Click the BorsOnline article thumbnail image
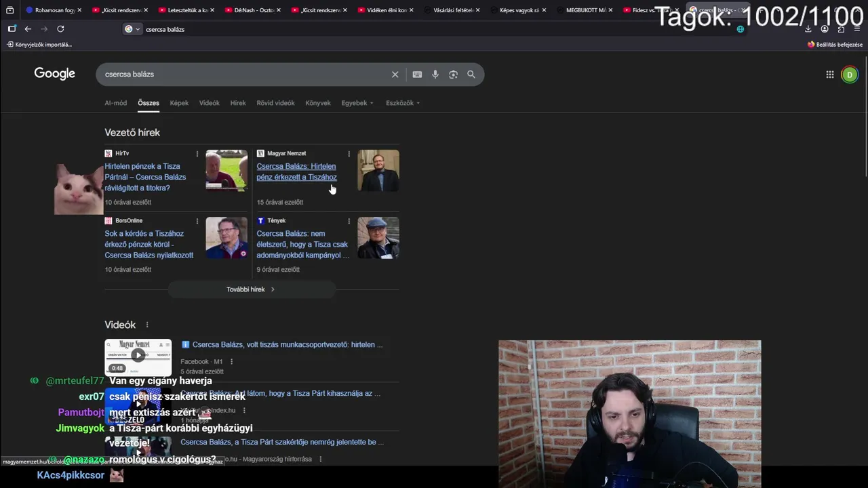The height and width of the screenshot is (488, 868). [x=226, y=237]
